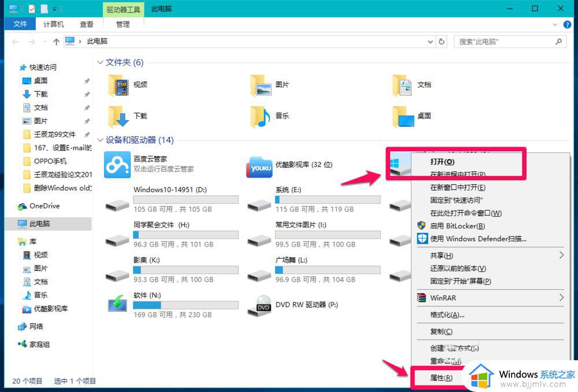Viewport: 578px width, 392px height.
Task: Open 删除Windows old quick access folder
Action: (62, 188)
